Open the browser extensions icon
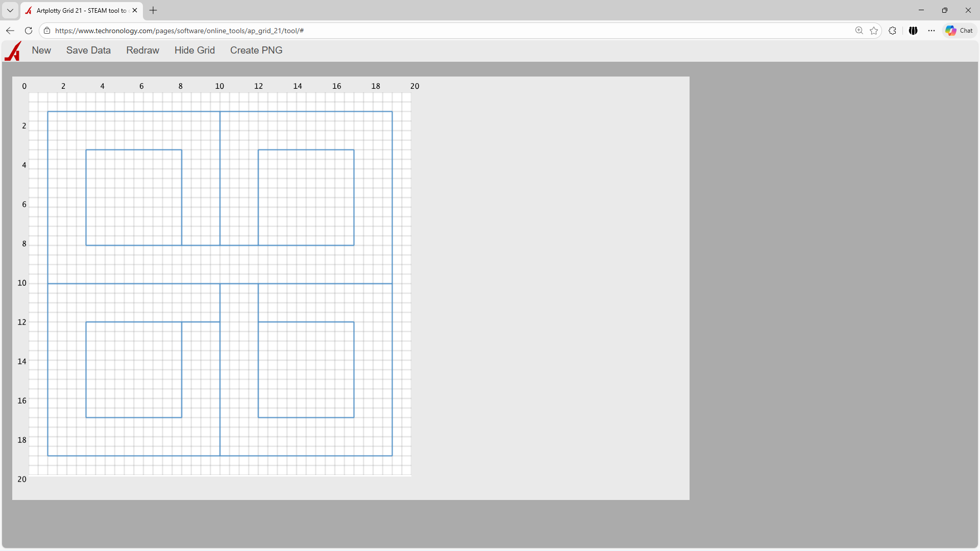 [892, 31]
